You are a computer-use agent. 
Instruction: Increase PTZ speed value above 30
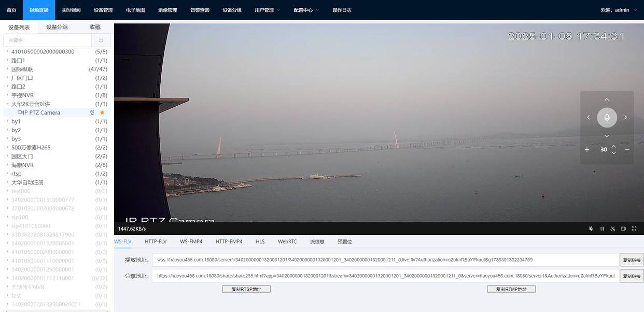[x=613, y=146]
